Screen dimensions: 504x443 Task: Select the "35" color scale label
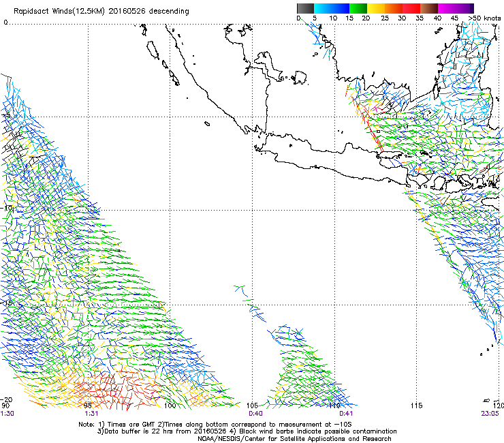coord(420,18)
